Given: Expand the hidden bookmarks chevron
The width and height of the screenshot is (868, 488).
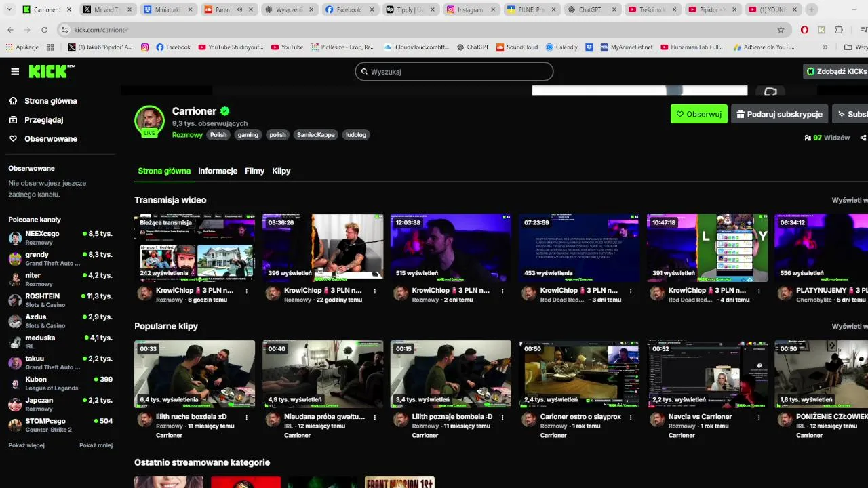Looking at the screenshot, I should tap(825, 47).
